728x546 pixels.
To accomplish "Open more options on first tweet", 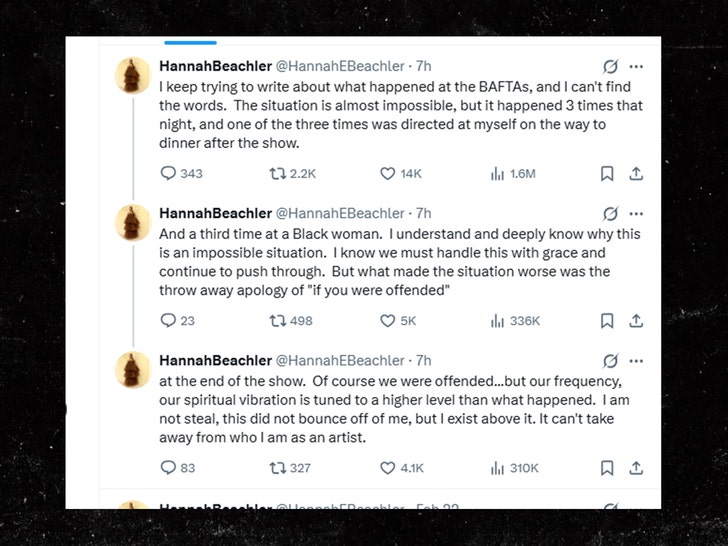I will point(636,66).
